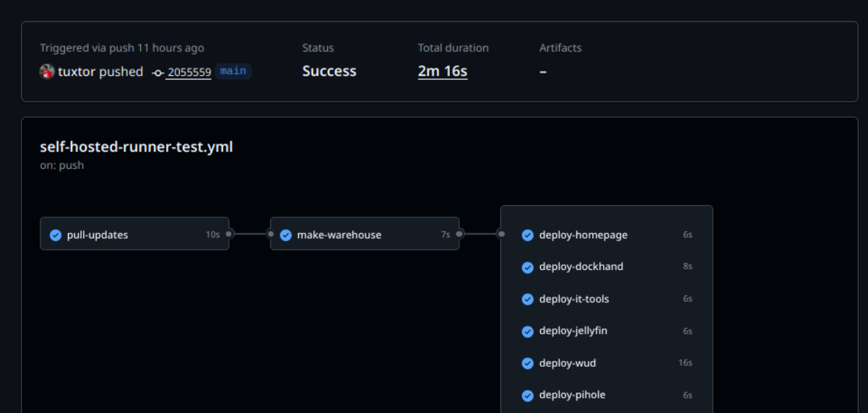This screenshot has height=413, width=868.
Task: Click the pull-updates success check icon
Action: click(x=56, y=235)
